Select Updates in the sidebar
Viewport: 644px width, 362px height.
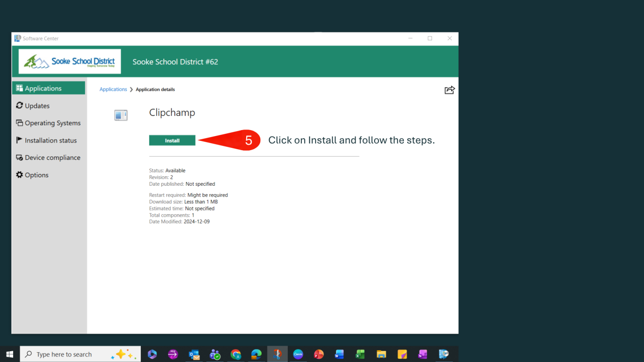point(37,106)
